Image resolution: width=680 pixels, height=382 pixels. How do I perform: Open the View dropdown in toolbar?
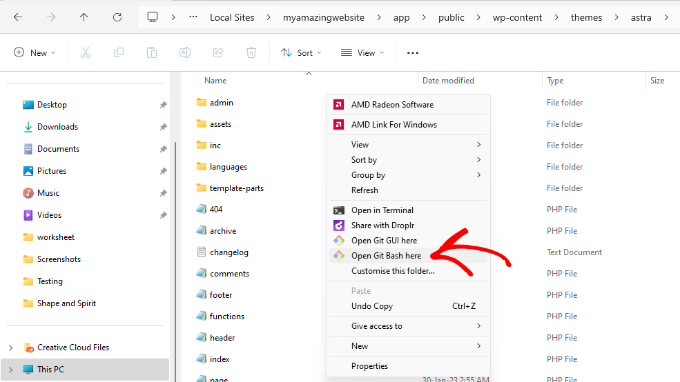[363, 53]
